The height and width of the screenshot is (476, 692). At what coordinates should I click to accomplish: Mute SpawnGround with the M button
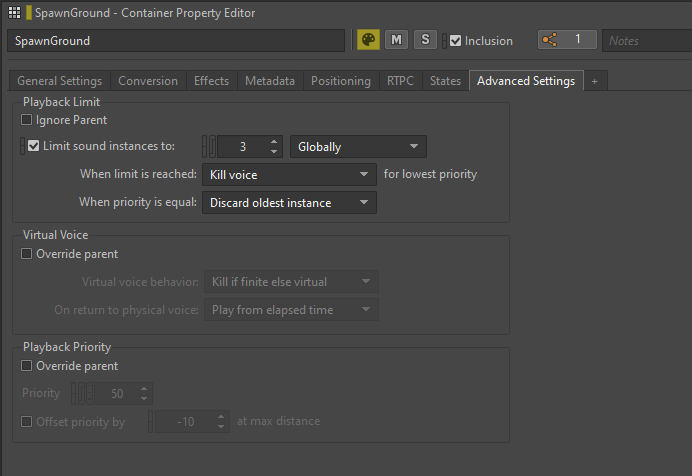[x=396, y=40]
